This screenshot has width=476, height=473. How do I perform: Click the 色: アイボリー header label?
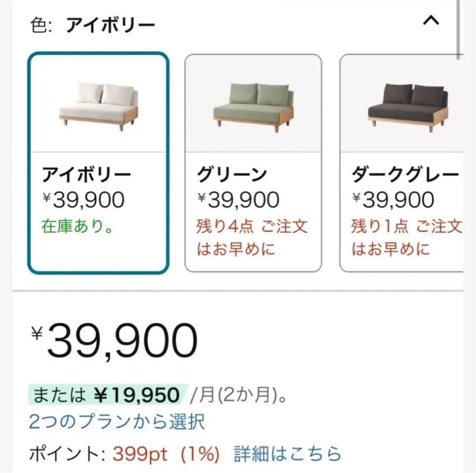click(x=93, y=26)
